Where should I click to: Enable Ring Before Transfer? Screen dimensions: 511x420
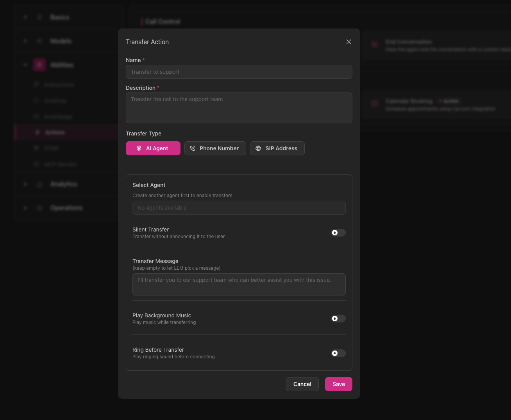pos(338,353)
